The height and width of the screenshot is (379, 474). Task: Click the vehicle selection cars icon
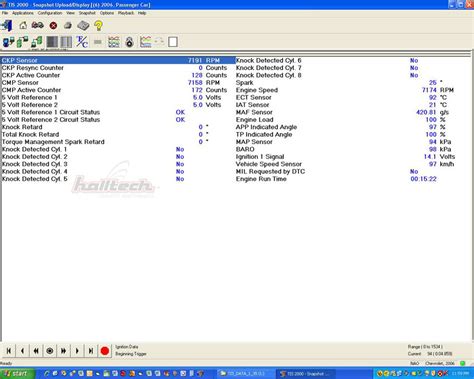pos(38,25)
